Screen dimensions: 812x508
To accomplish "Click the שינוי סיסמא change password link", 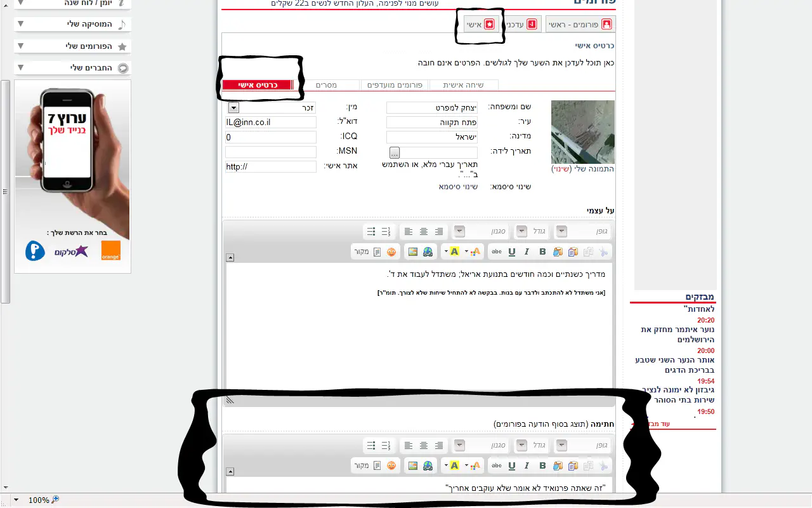I will [458, 187].
